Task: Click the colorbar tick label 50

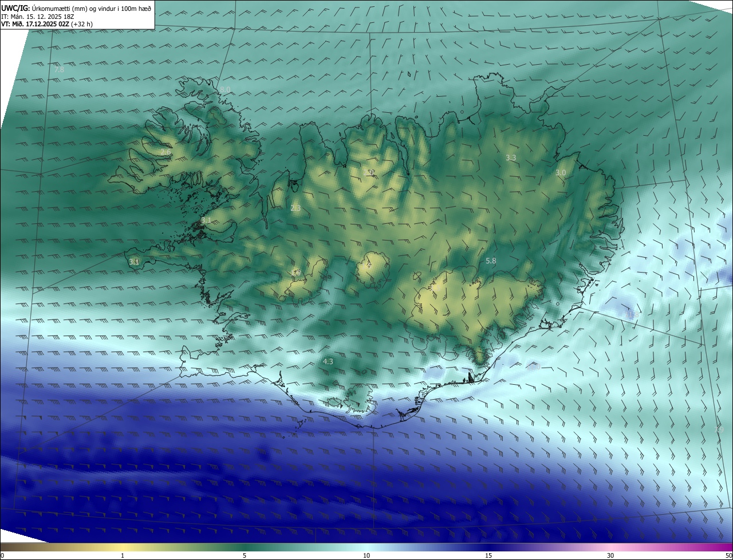Action: (x=729, y=555)
